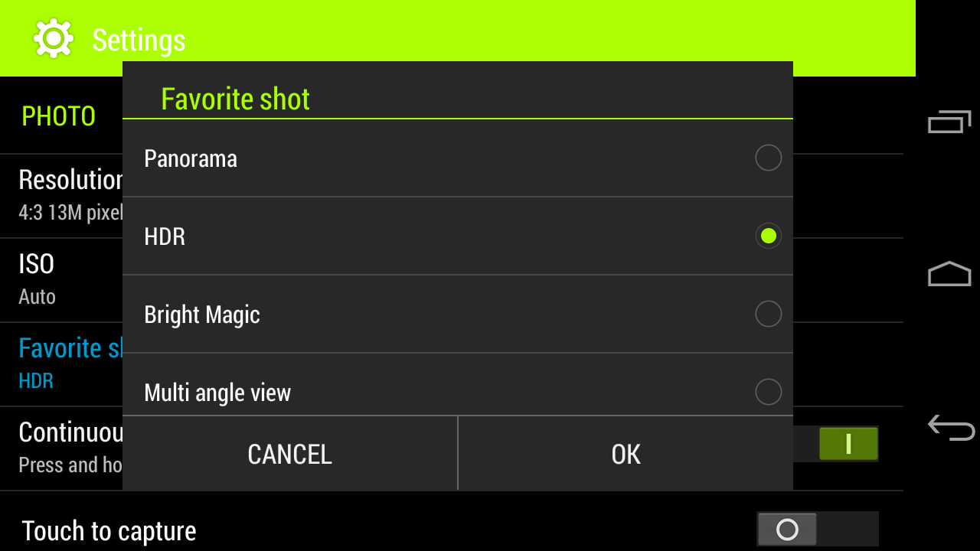The image size is (980, 551).
Task: Confirm selection with OK button
Action: click(626, 454)
